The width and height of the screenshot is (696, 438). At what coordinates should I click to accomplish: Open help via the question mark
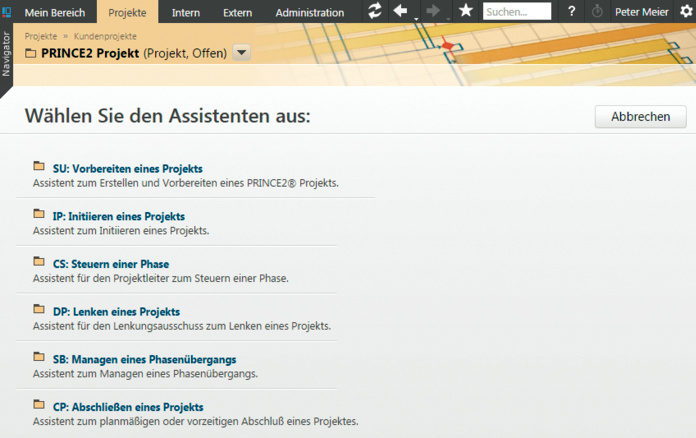pos(571,12)
